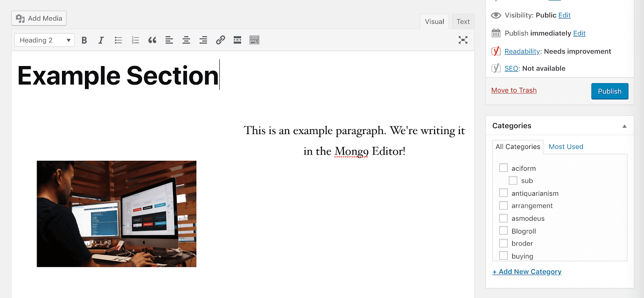Screen dimensions: 644x298
Task: Apply blockquote formatting
Action: pos(152,40)
